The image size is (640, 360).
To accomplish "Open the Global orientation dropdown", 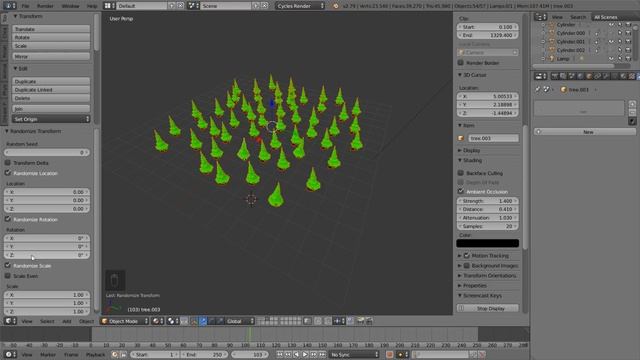I will click(x=239, y=321).
